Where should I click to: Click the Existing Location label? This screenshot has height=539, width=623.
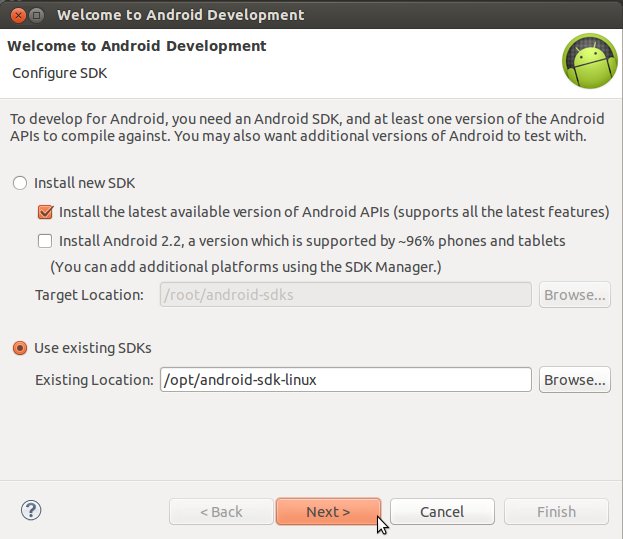94,380
